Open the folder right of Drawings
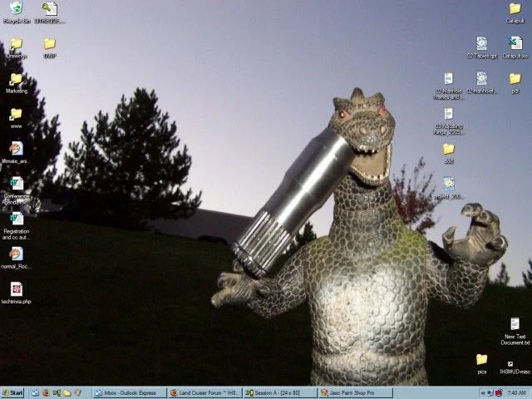This screenshot has width=532, height=399. coord(50,48)
